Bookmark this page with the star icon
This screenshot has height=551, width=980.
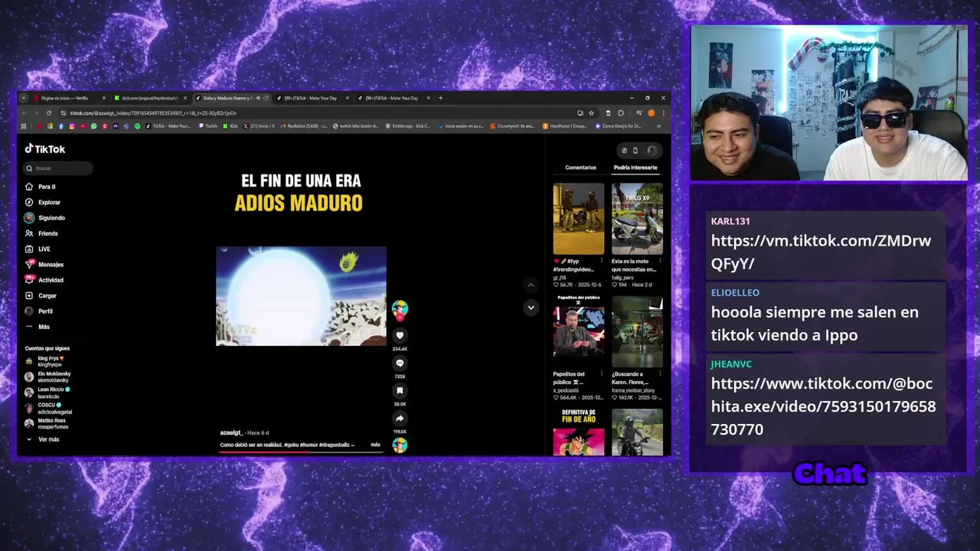point(591,113)
